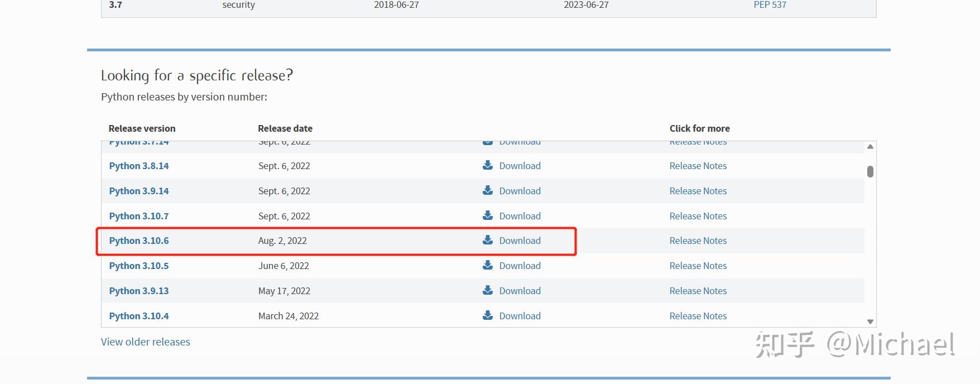
Task: Open the Python 3.8.14 release page
Action: coord(139,166)
